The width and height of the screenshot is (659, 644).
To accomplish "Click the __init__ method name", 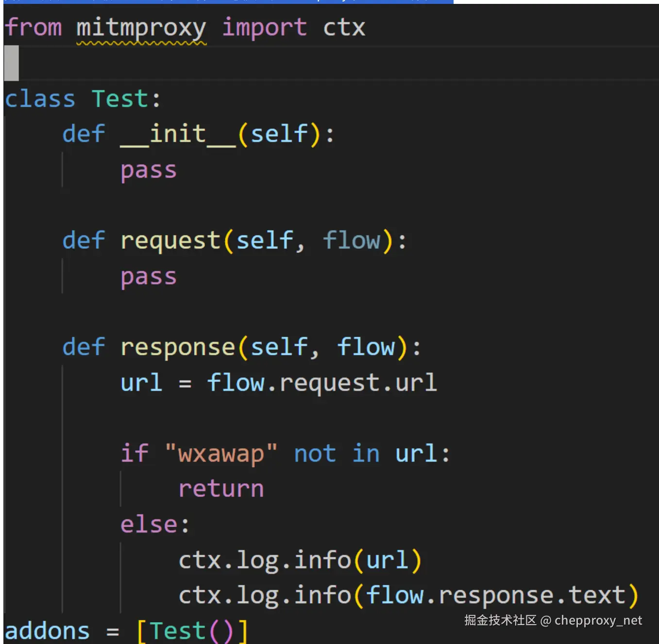I will [x=178, y=134].
